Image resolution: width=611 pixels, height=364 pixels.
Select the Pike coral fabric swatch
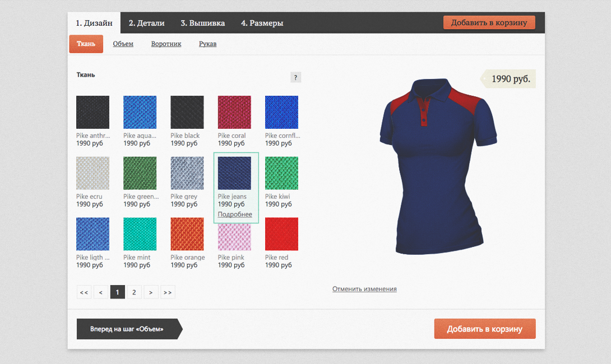tap(234, 112)
